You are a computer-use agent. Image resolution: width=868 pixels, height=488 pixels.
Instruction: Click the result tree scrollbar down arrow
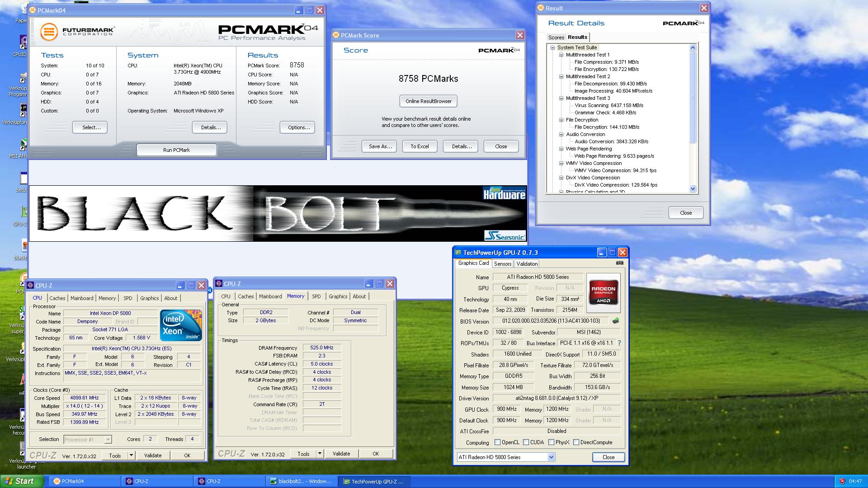coord(693,189)
